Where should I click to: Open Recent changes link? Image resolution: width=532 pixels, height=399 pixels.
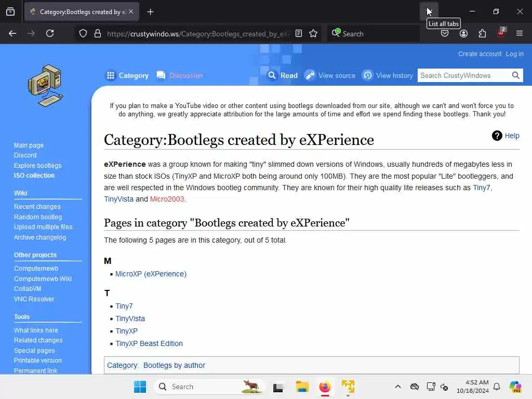(37, 207)
